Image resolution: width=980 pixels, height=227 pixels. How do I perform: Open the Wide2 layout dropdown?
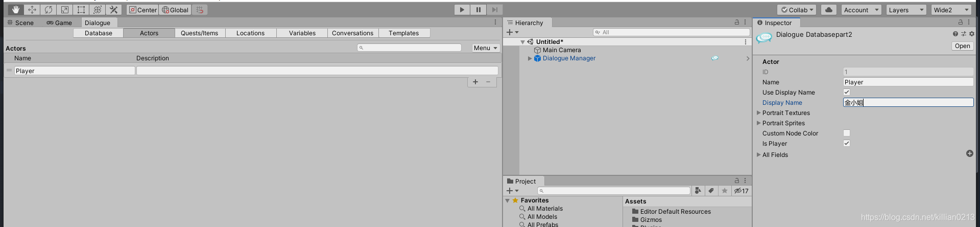[950, 10]
